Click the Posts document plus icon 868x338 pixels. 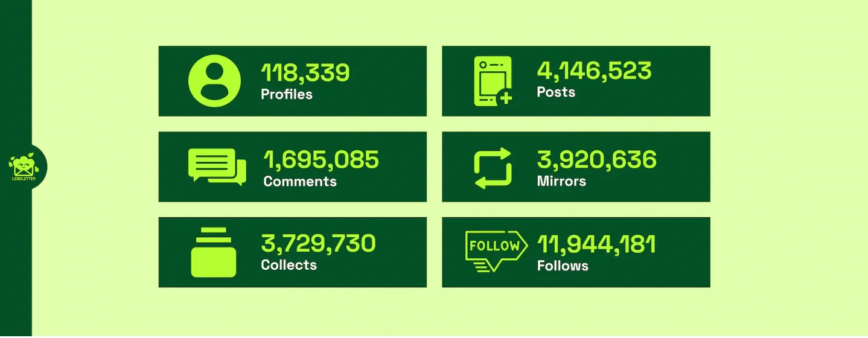[493, 81]
